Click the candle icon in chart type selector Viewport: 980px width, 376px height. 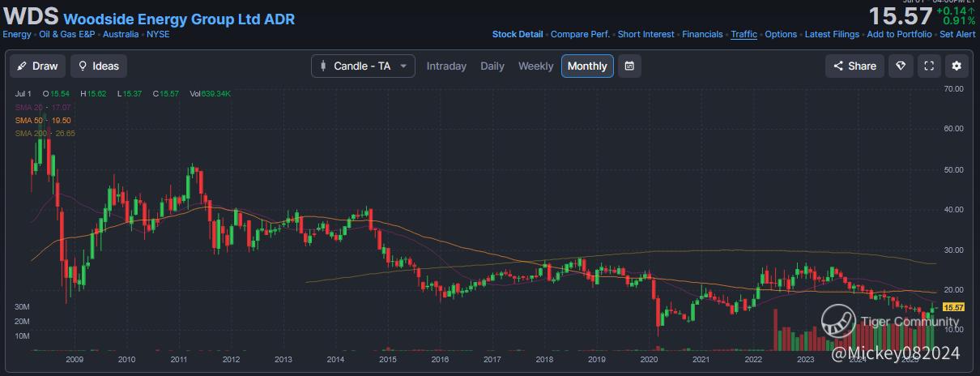tap(323, 66)
